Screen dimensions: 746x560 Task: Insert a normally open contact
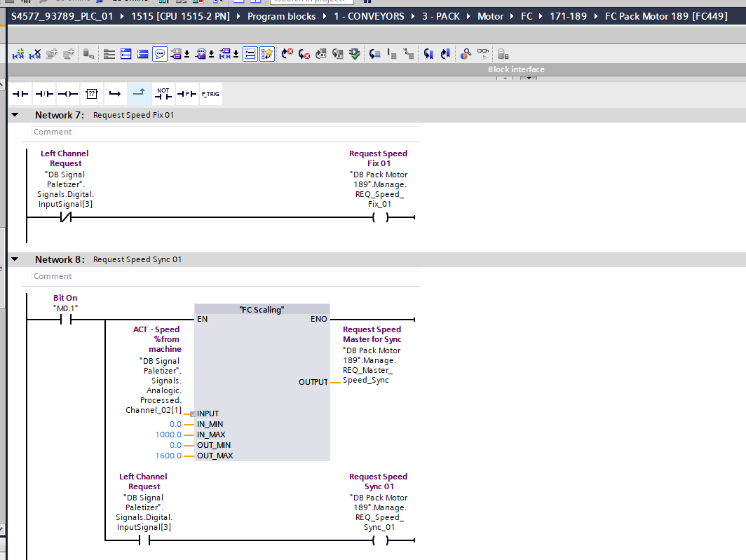pyautogui.click(x=20, y=94)
